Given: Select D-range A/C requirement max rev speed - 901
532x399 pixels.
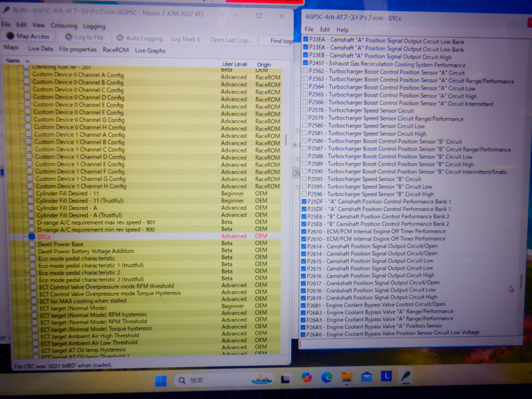Looking at the screenshot, I should (x=96, y=222).
